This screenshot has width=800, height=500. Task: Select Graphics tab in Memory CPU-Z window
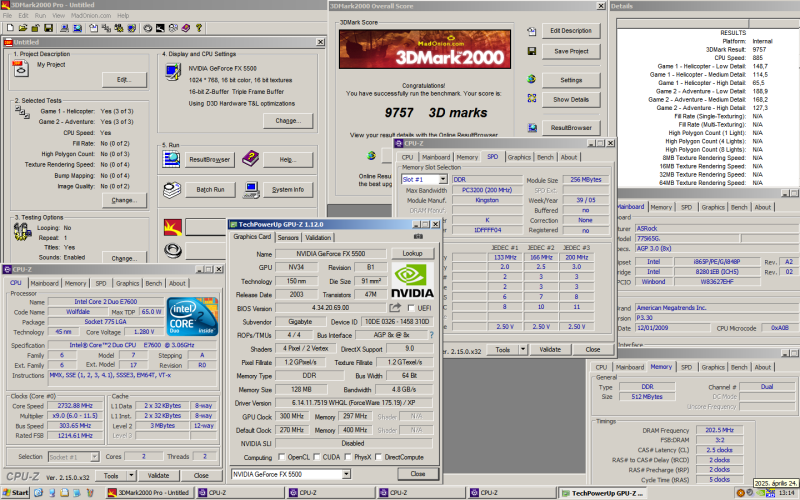[x=713, y=367]
